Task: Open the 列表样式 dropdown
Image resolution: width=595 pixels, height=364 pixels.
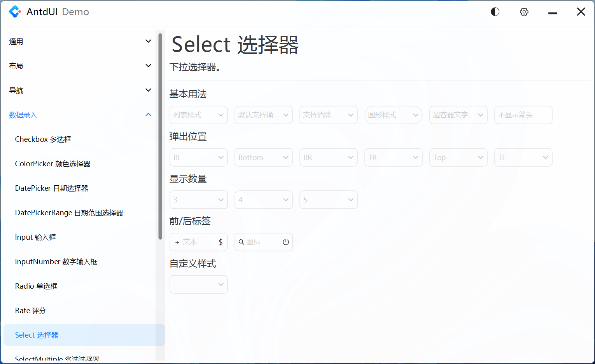Action: tap(198, 115)
